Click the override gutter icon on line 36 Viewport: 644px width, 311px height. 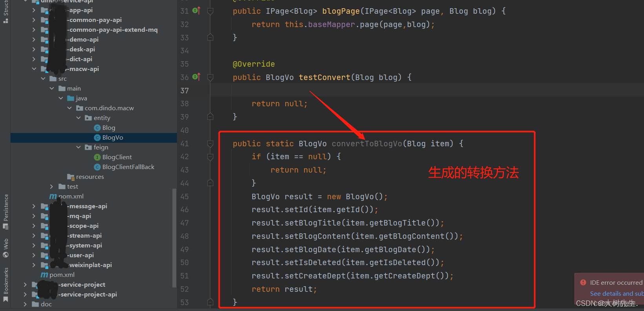[x=197, y=77]
